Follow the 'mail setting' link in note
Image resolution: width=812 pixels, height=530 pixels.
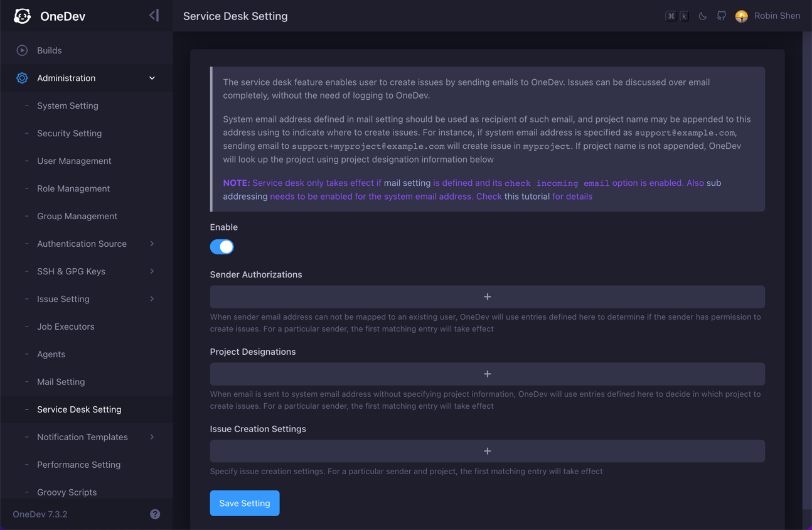tap(407, 183)
